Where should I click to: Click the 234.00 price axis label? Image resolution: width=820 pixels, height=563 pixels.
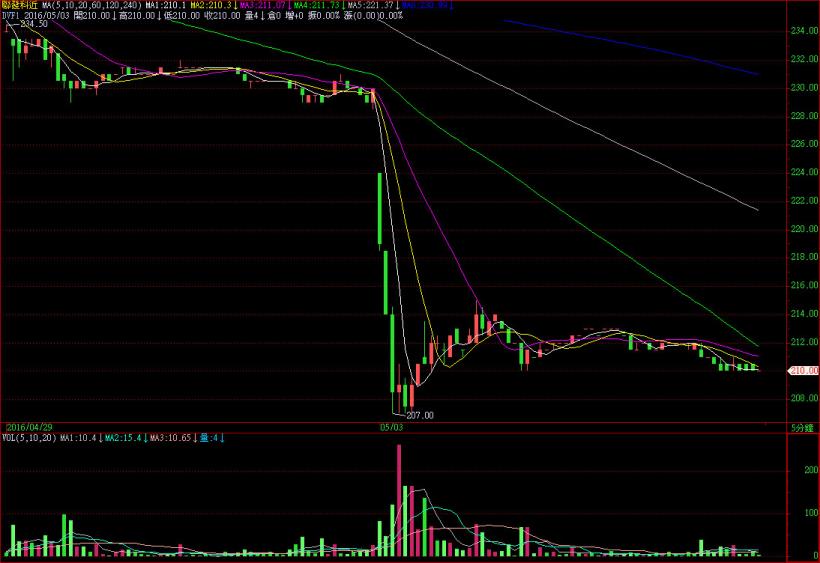804,31
